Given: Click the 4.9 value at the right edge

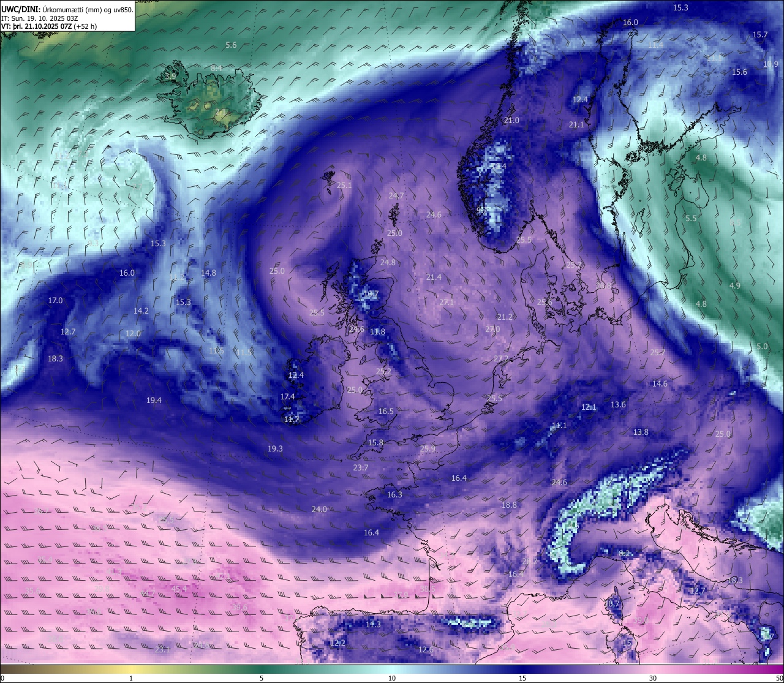Looking at the screenshot, I should pos(735,286).
